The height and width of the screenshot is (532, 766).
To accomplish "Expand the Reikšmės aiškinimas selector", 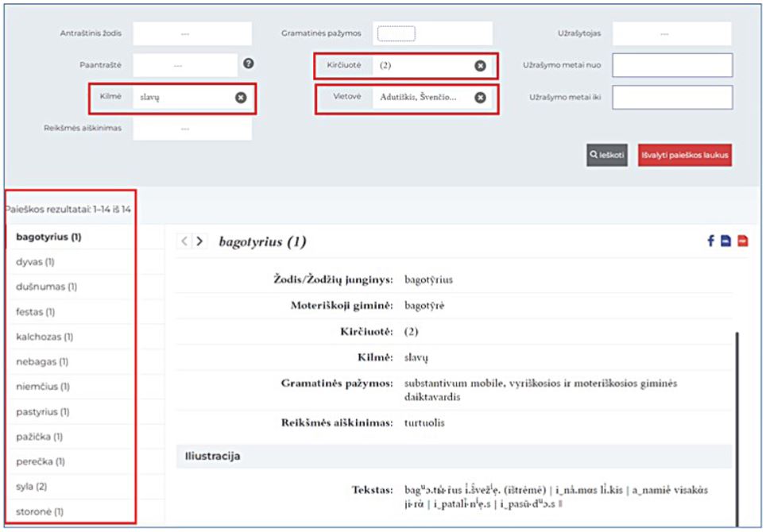I will tap(191, 128).
